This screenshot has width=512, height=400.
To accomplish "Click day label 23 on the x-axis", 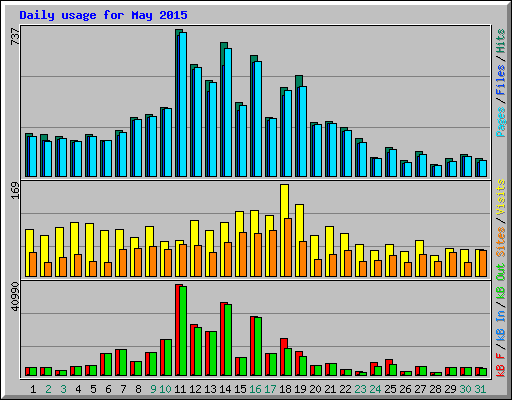I will [x=360, y=389].
